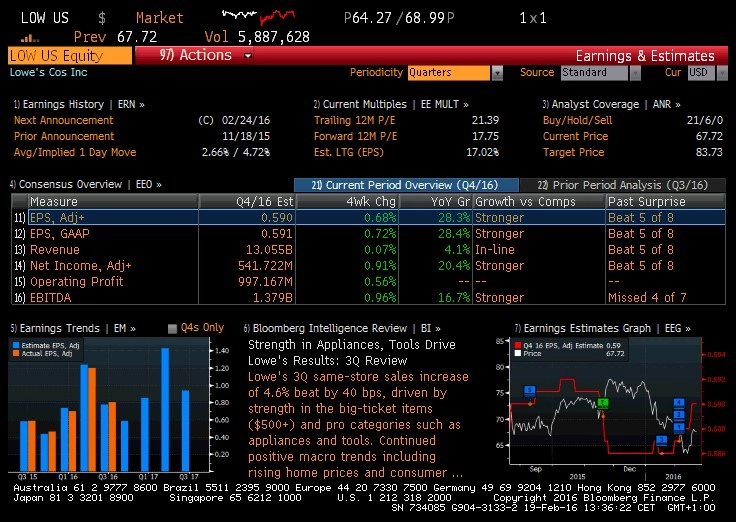Click the Past Surprise column header

coord(665,202)
